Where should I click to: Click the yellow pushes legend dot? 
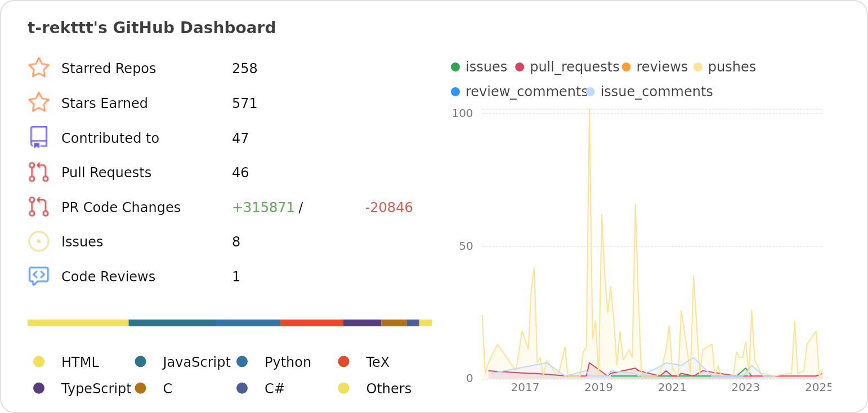(698, 67)
